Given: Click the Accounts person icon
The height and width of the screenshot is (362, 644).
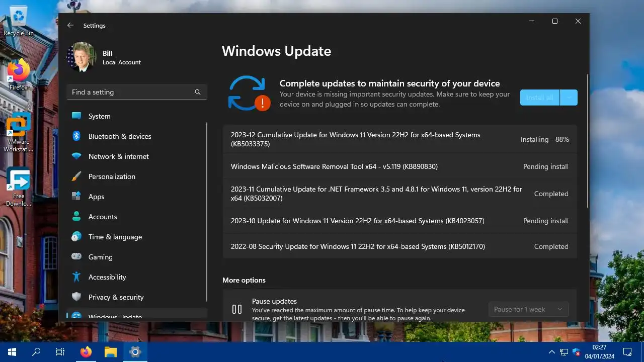Looking at the screenshot, I should tap(76, 217).
